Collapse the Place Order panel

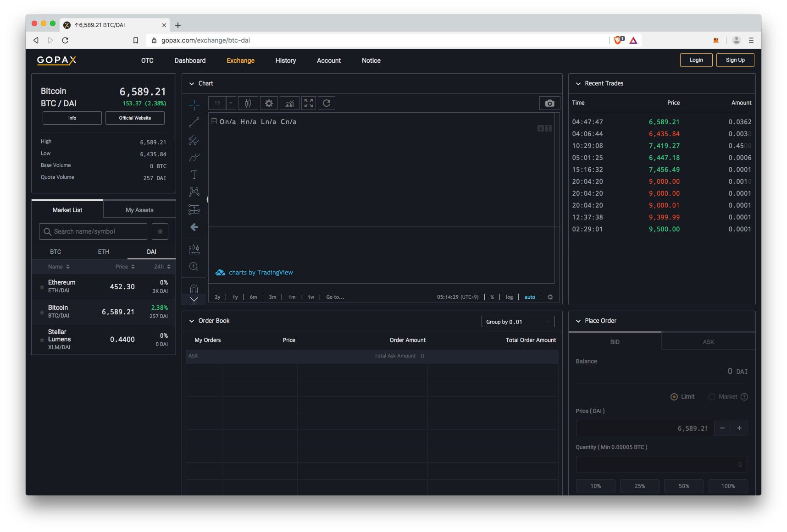point(578,321)
